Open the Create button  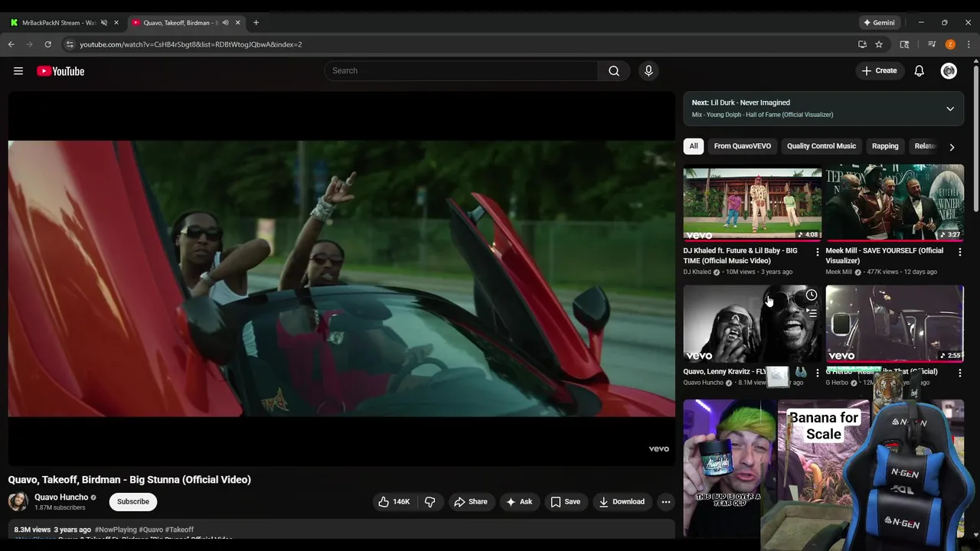tap(879, 71)
